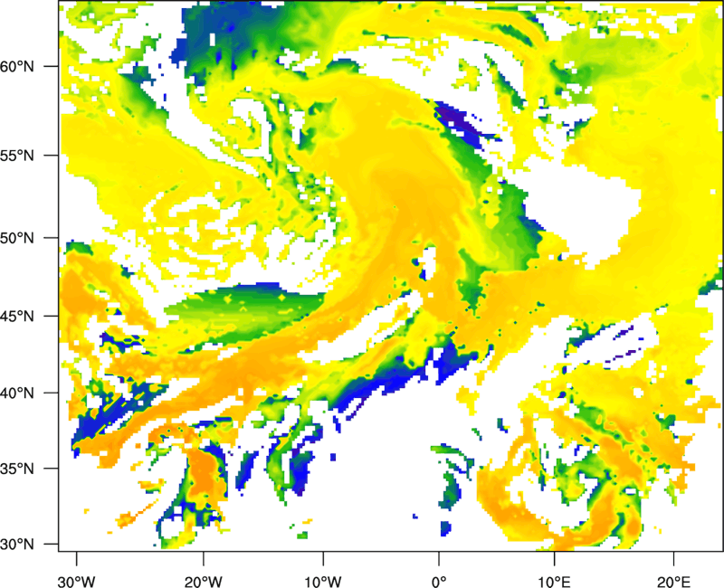Viewport: 724px width, 588px height.
Task: Click the 45°N latitude label
Action: point(17,317)
